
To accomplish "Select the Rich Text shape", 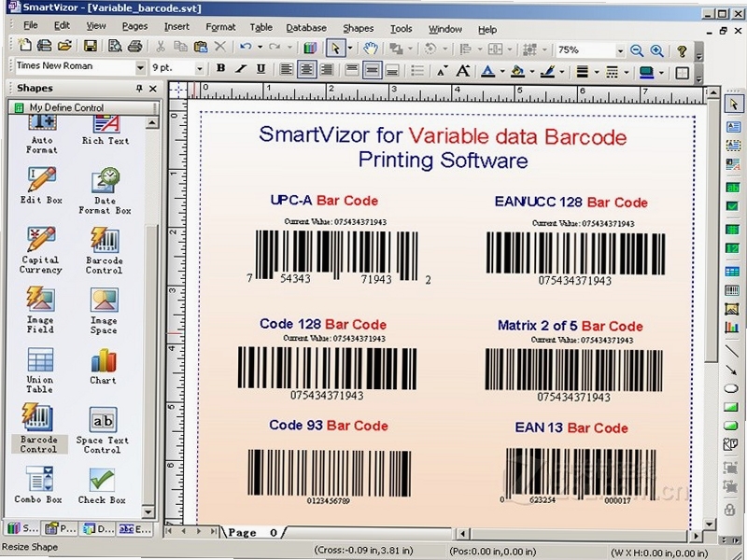I will pyautogui.click(x=106, y=131).
